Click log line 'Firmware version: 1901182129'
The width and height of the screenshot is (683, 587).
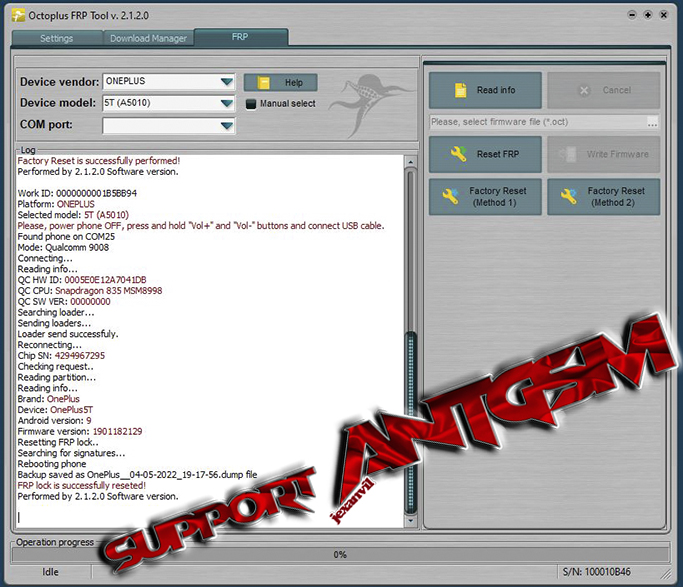(x=80, y=432)
